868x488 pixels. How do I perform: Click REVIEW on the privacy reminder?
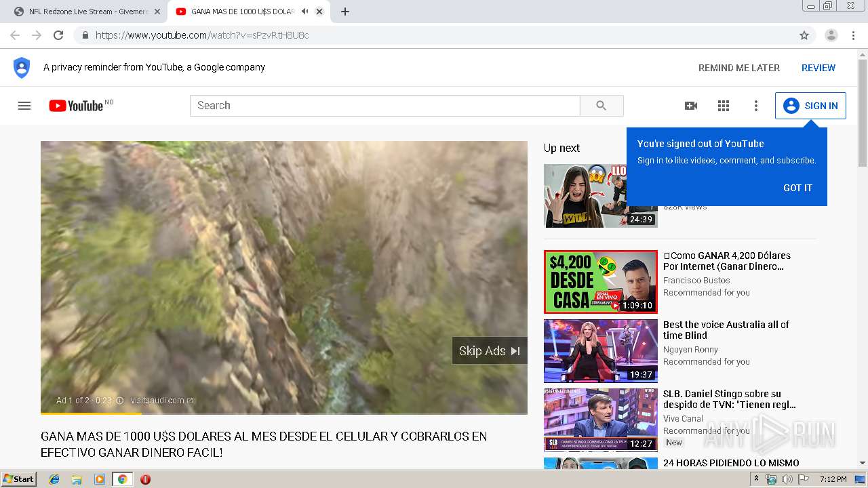(x=818, y=68)
